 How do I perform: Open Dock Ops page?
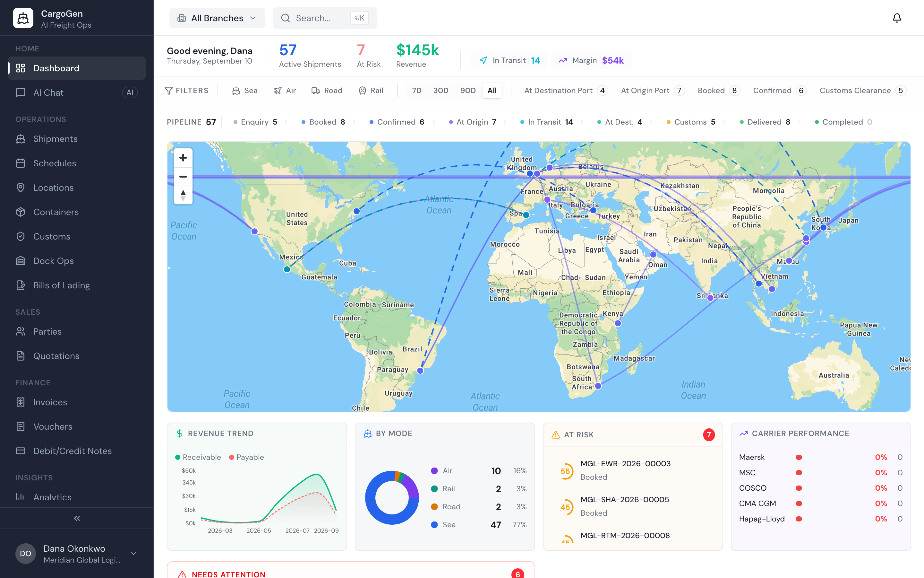tap(77, 261)
